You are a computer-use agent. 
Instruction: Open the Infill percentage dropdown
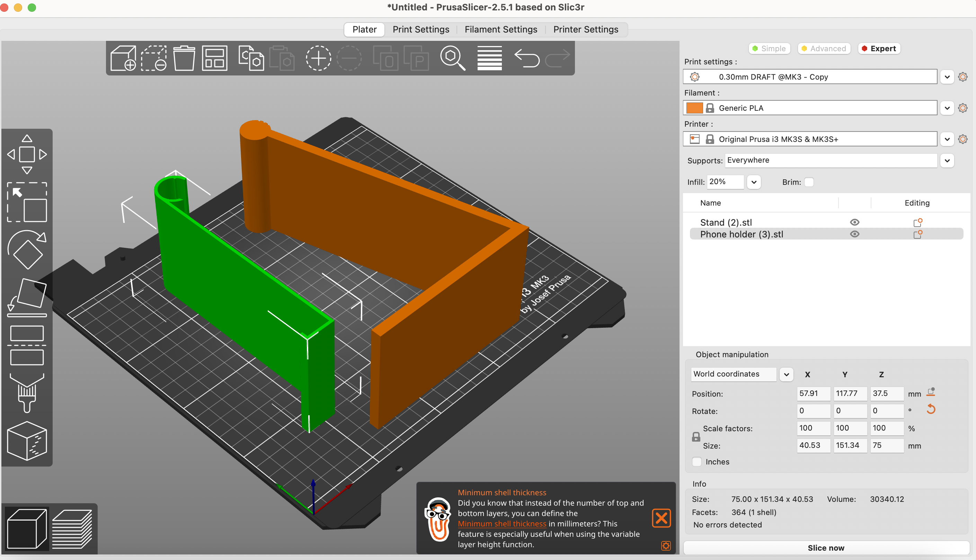(754, 182)
